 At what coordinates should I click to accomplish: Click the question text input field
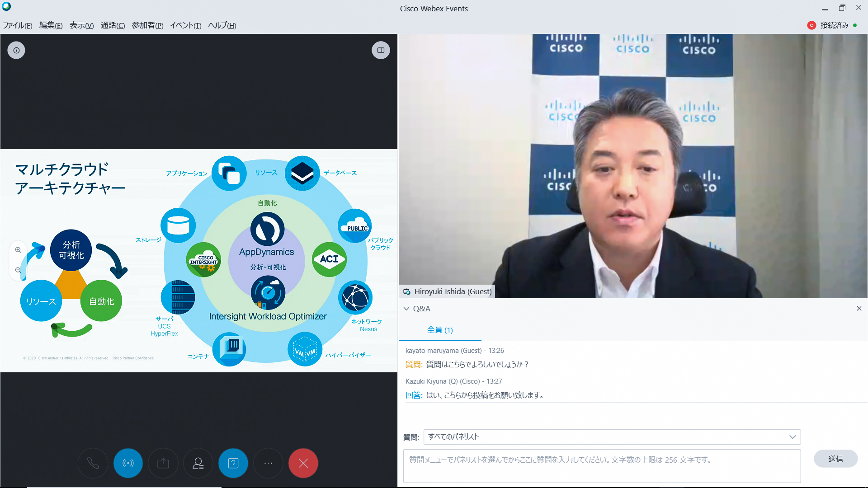(x=602, y=466)
